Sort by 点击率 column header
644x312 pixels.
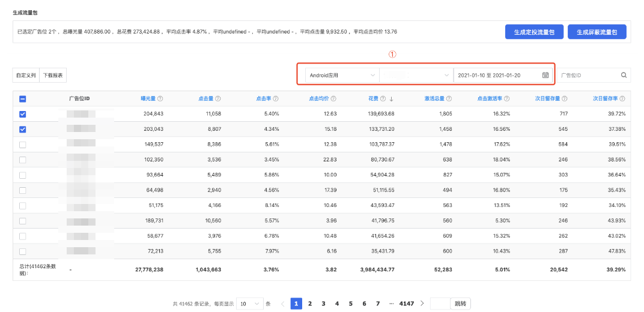click(263, 99)
